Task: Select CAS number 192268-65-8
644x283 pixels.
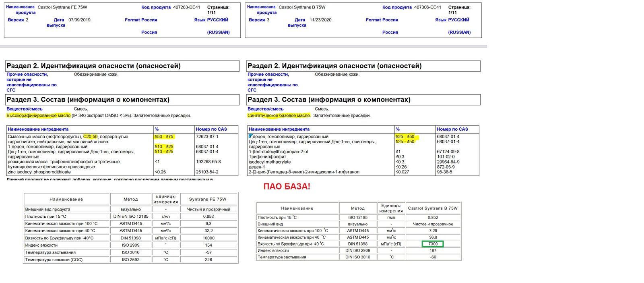Action: coord(208,162)
